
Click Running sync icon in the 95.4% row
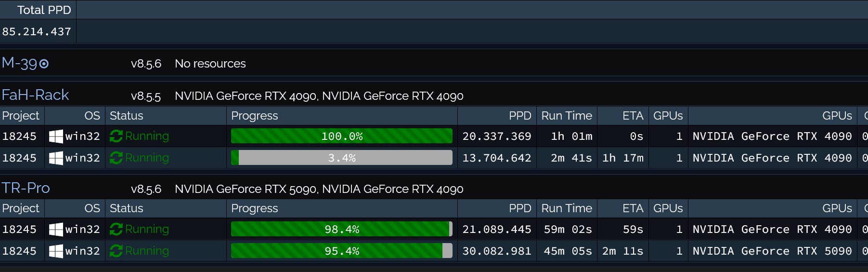(x=116, y=251)
